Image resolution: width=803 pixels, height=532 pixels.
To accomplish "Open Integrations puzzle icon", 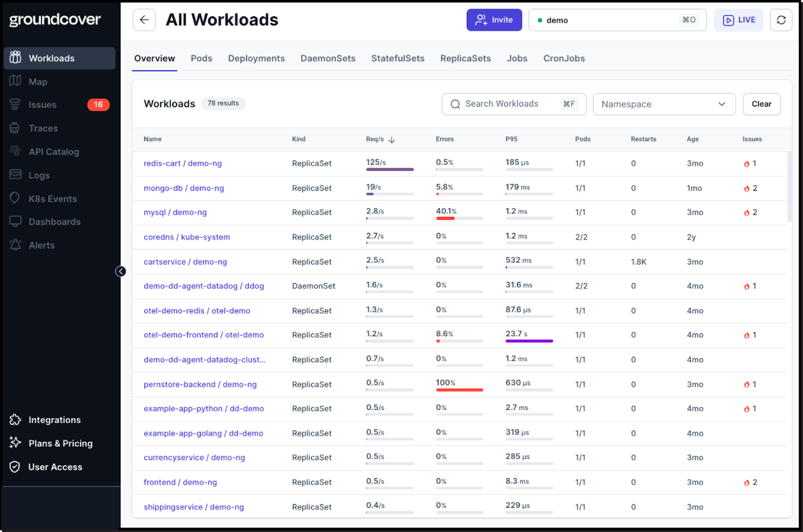I will 15,420.
